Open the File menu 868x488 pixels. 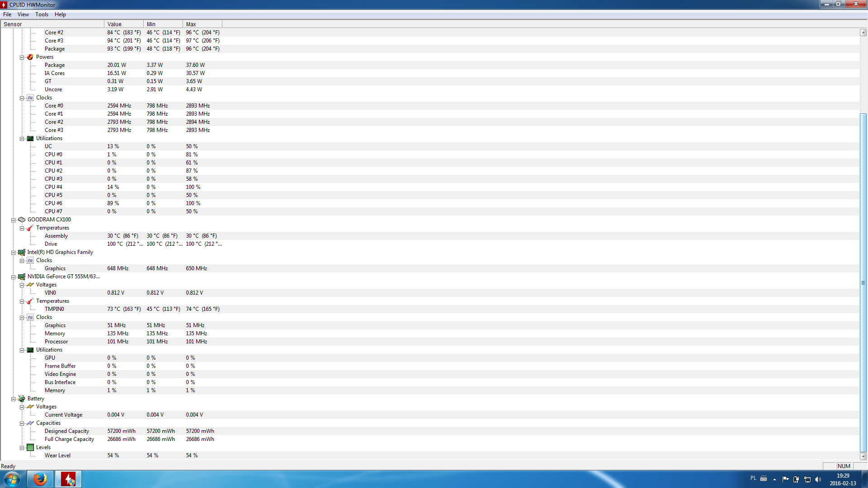click(7, 14)
